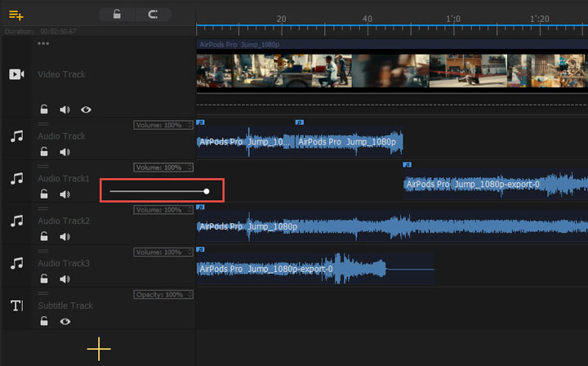Click the yellow add track icon at top left
Viewport: 588px width, 366px height.
[16, 15]
